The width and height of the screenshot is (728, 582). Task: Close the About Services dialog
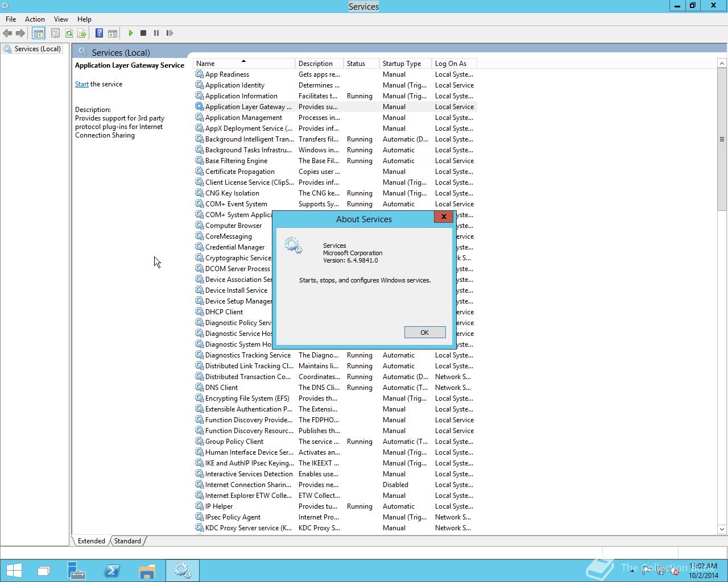point(444,217)
